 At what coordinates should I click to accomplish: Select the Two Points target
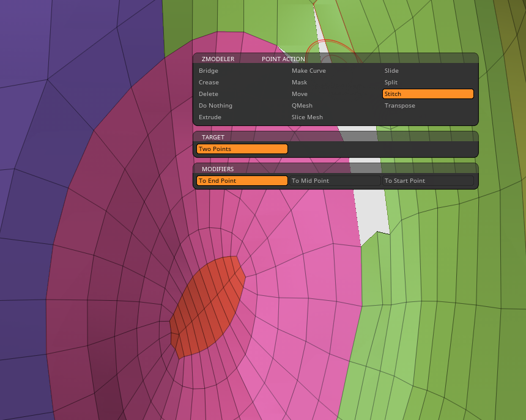[x=242, y=149]
